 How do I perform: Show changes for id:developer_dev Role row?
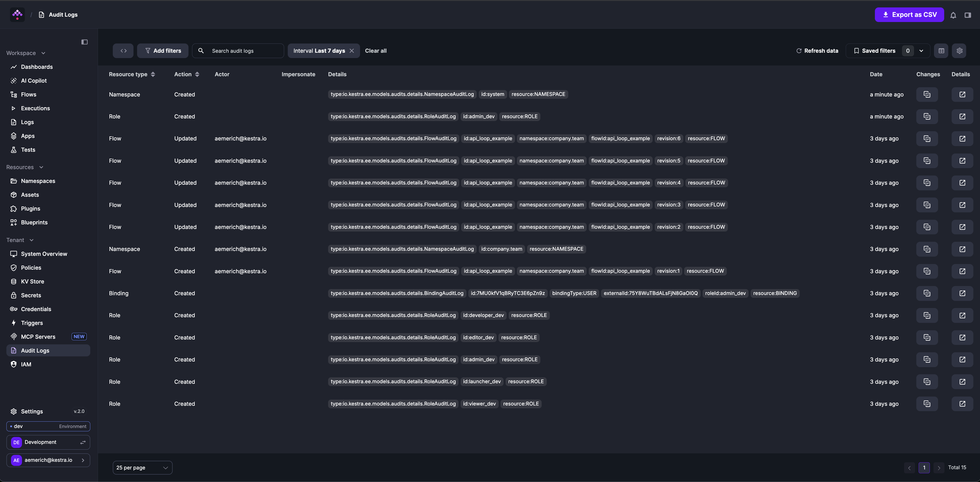tap(927, 315)
